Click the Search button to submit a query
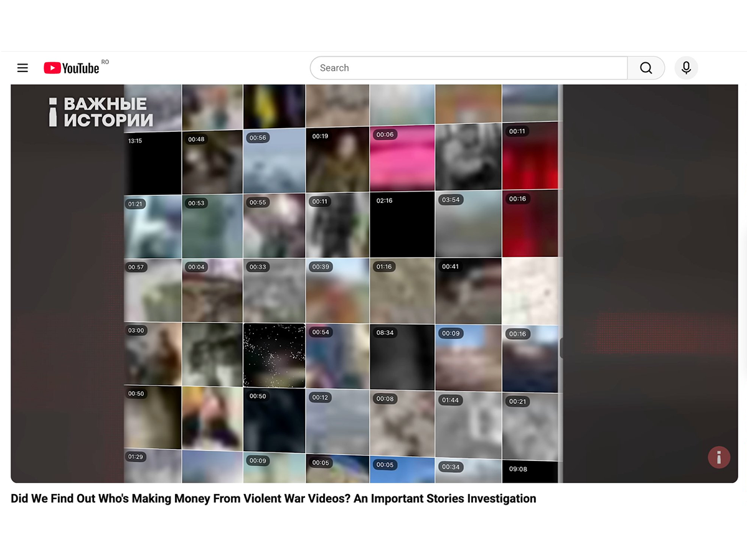The image size is (747, 560). click(x=646, y=68)
